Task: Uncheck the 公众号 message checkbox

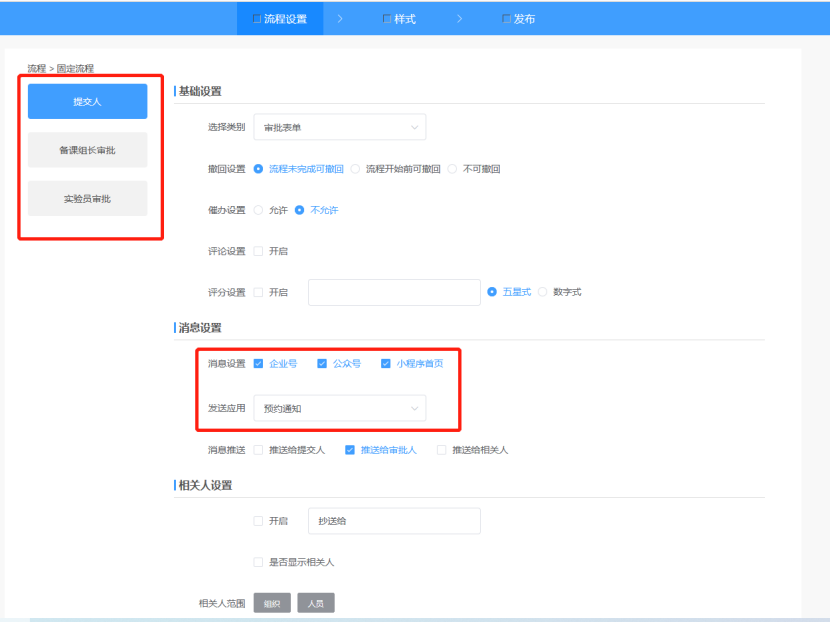Action: click(x=322, y=364)
